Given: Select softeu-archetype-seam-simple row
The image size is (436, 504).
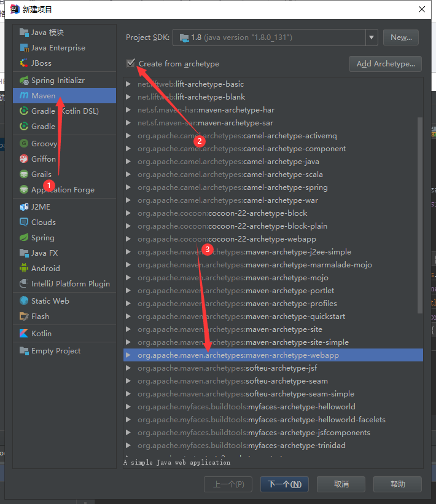Looking at the screenshot, I should [273, 394].
